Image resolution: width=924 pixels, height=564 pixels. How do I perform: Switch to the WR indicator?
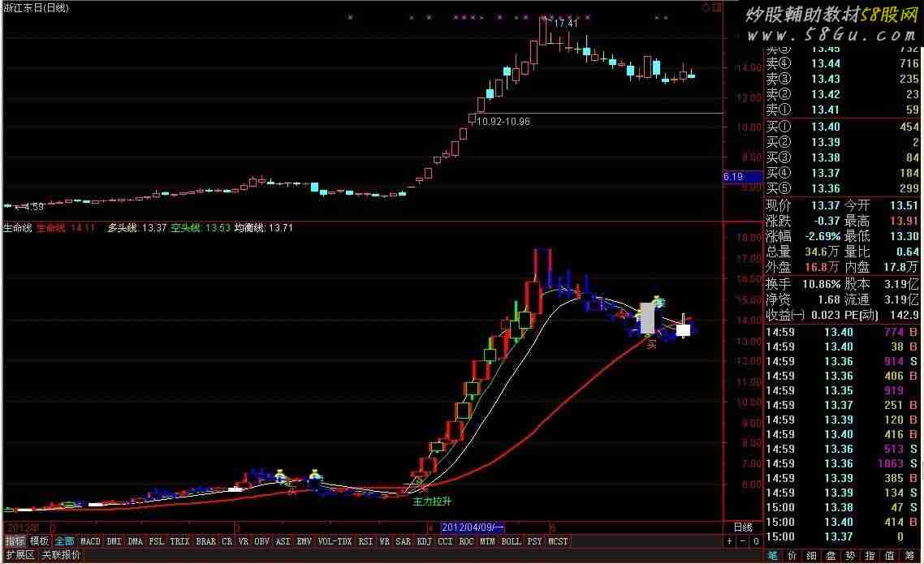[x=385, y=541]
